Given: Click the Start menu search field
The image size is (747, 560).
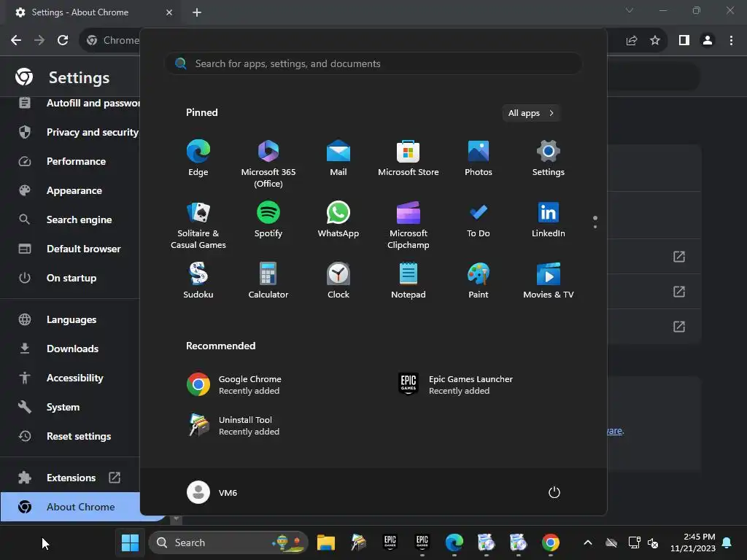Looking at the screenshot, I should (x=373, y=63).
